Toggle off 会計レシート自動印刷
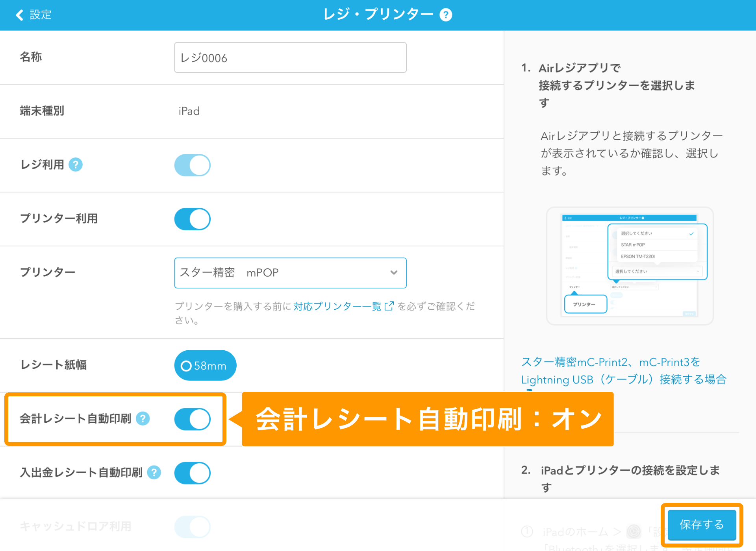Viewport: 756px width, 551px height. pyautogui.click(x=192, y=419)
